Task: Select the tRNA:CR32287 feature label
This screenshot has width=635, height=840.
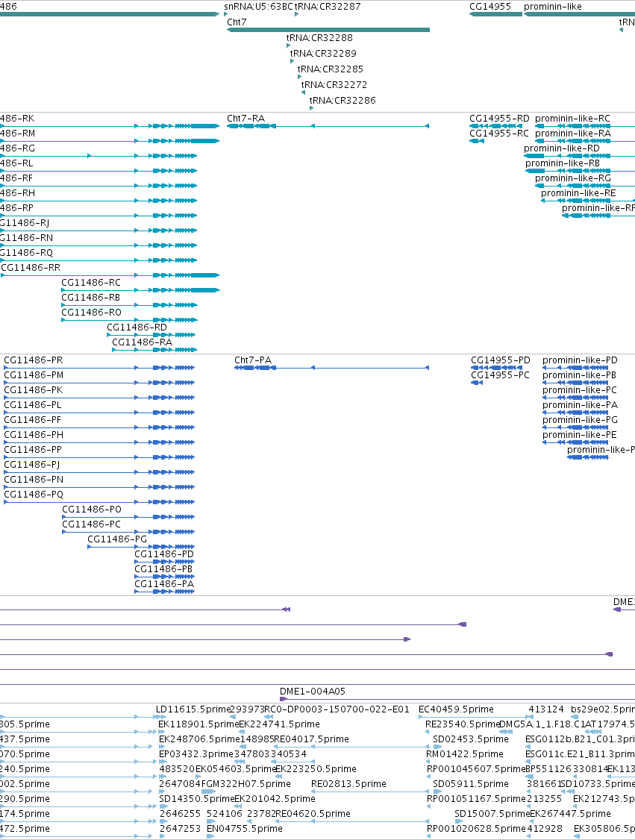Action: coord(328,7)
